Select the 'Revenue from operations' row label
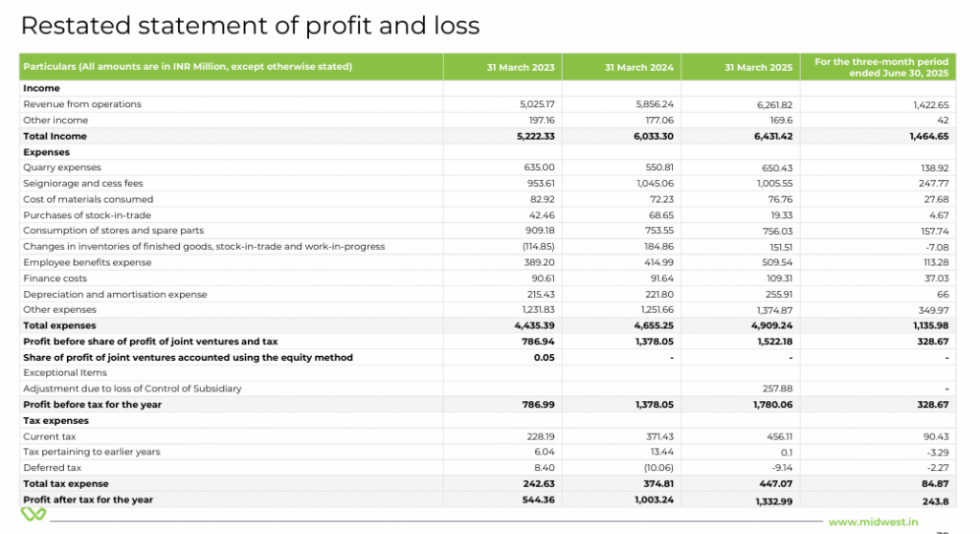 click(x=82, y=104)
